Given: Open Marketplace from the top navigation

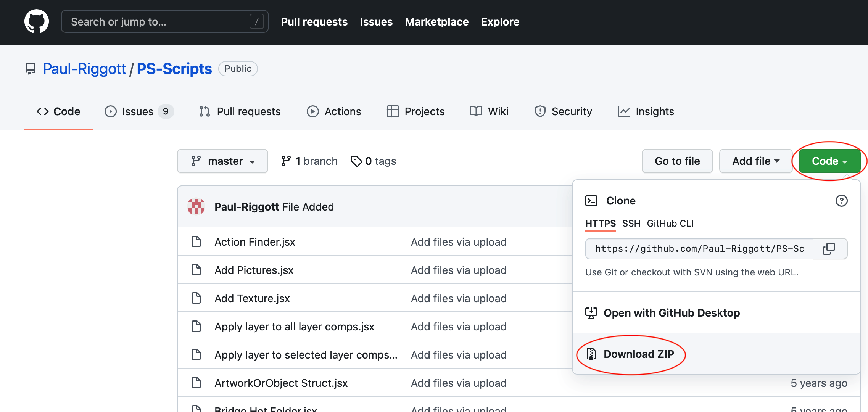Looking at the screenshot, I should tap(436, 22).
